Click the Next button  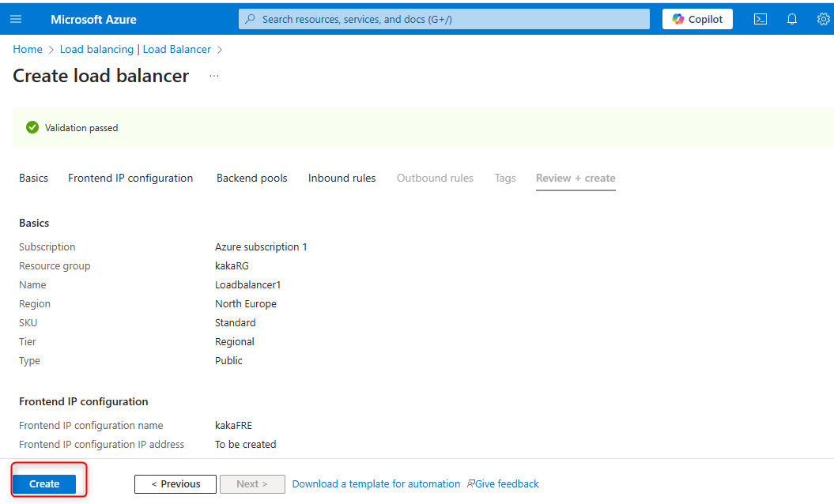click(x=253, y=483)
